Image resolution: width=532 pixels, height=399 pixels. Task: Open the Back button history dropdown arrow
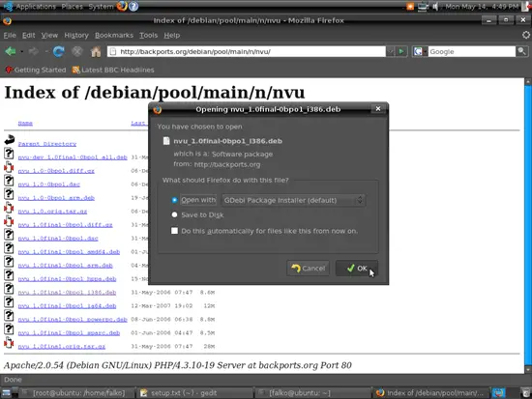(21, 51)
